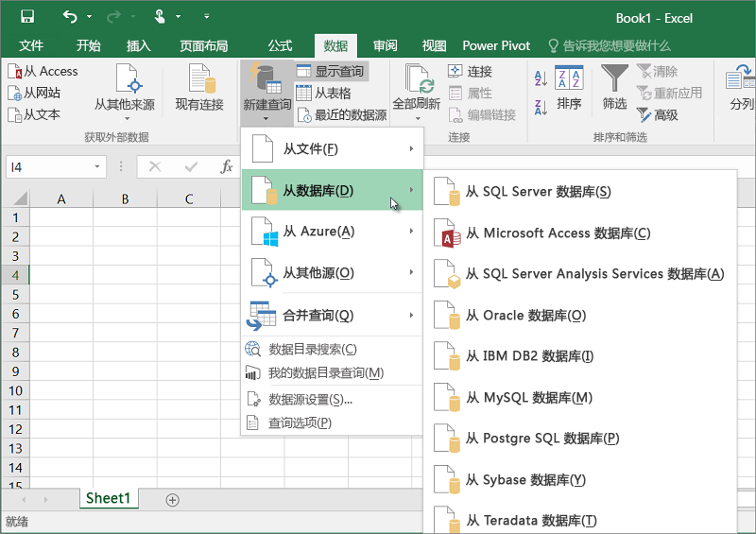
Task: Select From Database (从数据库) menu item
Action: pos(332,190)
